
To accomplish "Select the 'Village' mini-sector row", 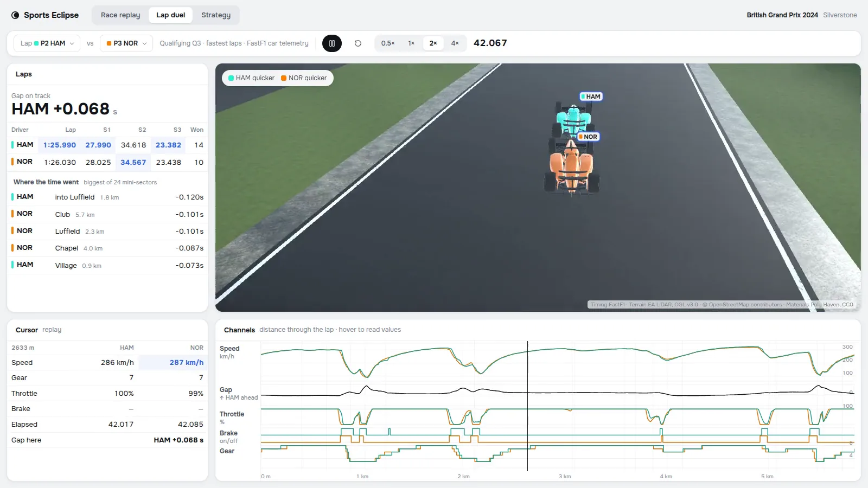I will (107, 265).
